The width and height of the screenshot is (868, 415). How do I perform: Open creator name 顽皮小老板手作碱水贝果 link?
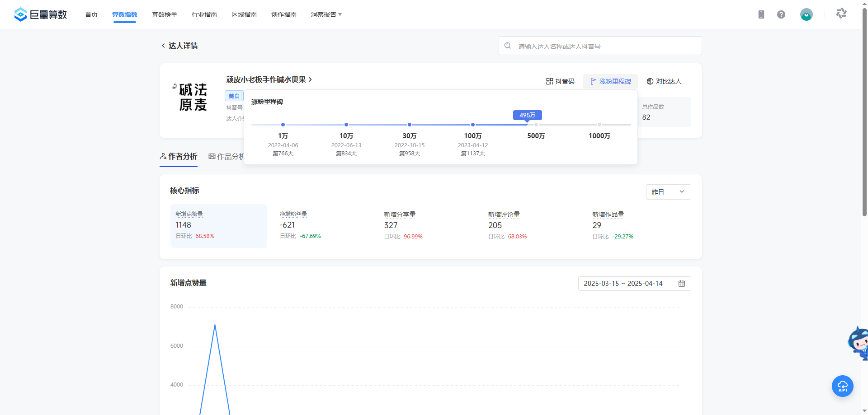pyautogui.click(x=269, y=79)
